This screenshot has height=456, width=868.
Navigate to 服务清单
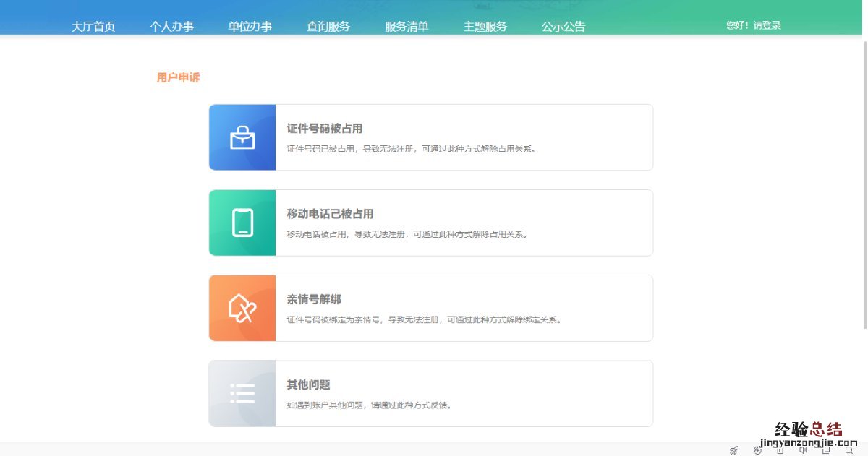pyautogui.click(x=407, y=27)
